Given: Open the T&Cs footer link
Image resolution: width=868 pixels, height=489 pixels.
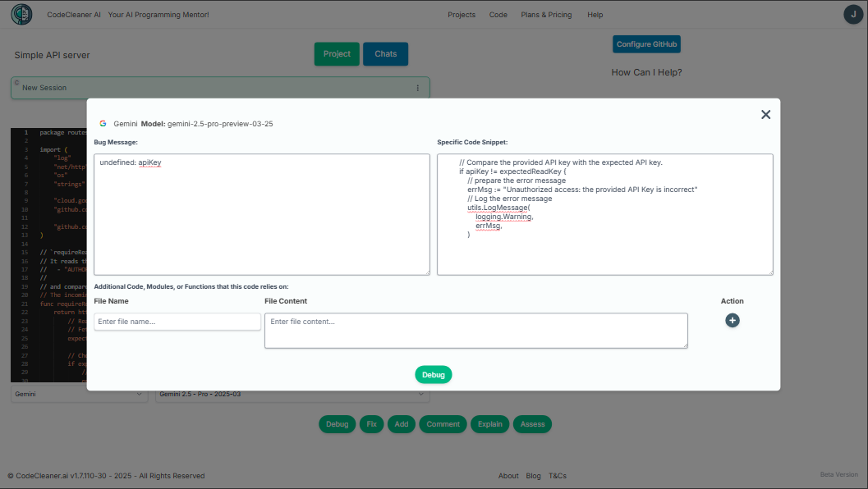Looking at the screenshot, I should pyautogui.click(x=558, y=476).
